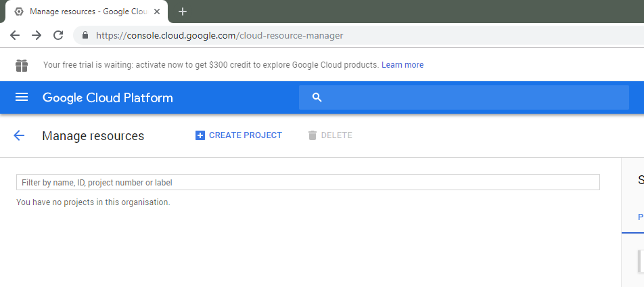644x287 pixels.
Task: Select the partially visible right panel tab
Action: [639, 217]
